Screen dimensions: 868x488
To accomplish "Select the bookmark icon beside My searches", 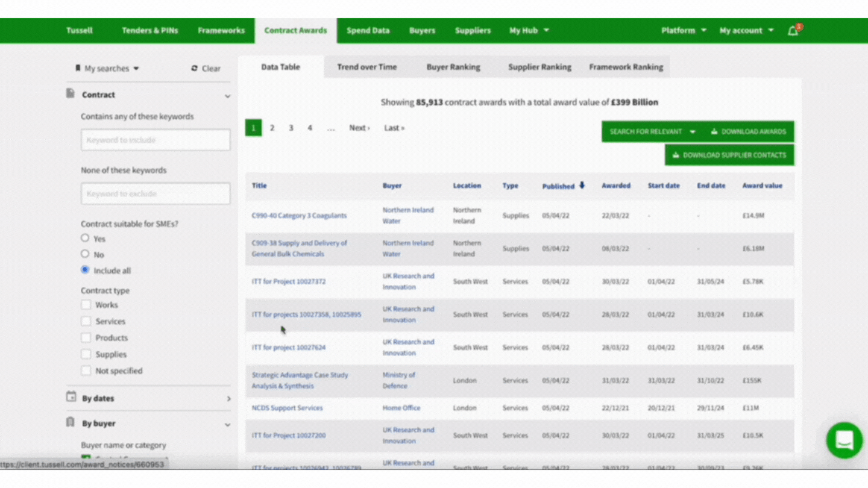I will click(x=78, y=69).
